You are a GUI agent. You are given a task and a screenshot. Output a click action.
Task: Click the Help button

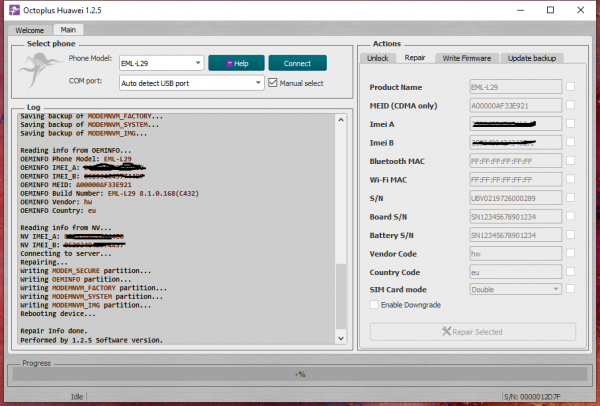click(236, 63)
